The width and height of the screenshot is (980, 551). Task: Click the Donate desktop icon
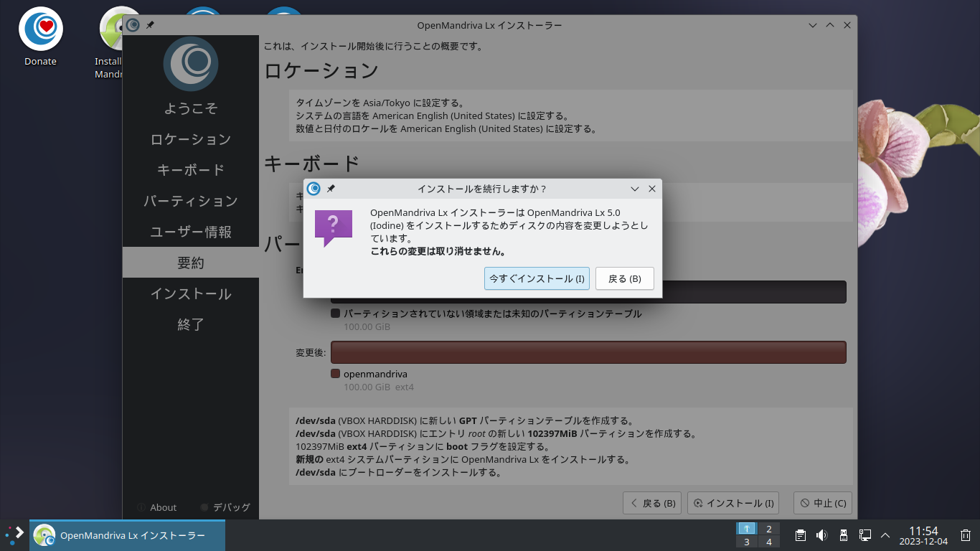40,37
